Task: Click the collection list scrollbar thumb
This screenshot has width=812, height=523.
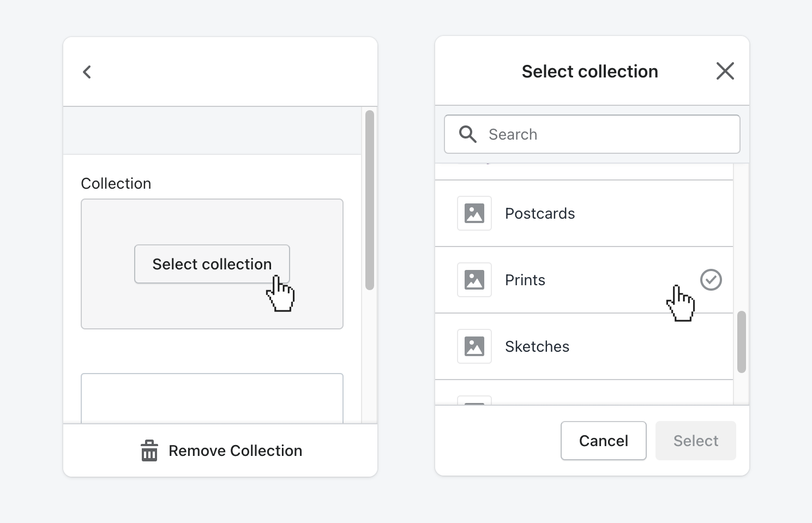Action: coord(741,342)
